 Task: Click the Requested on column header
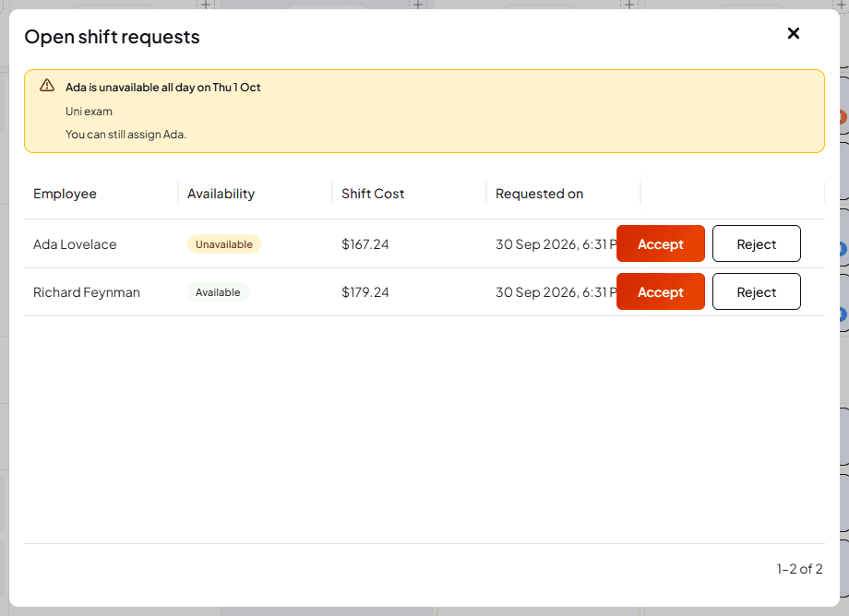(539, 194)
